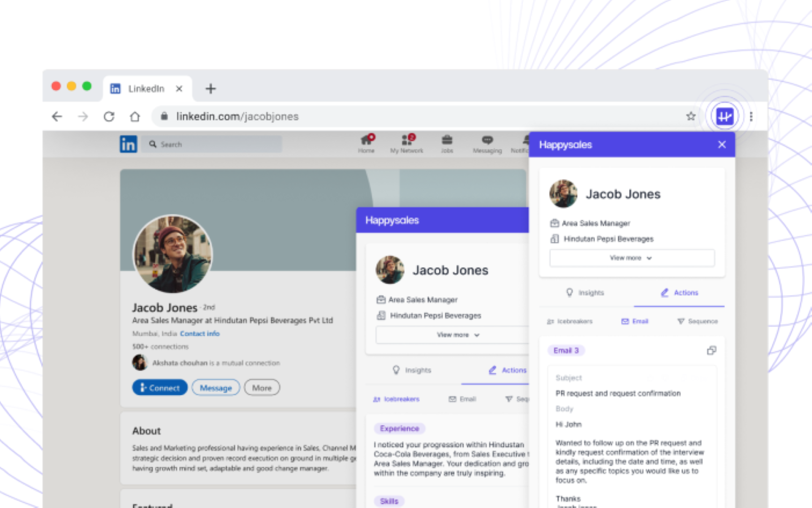Click the Experience tag in back Happysales panel

(x=399, y=428)
